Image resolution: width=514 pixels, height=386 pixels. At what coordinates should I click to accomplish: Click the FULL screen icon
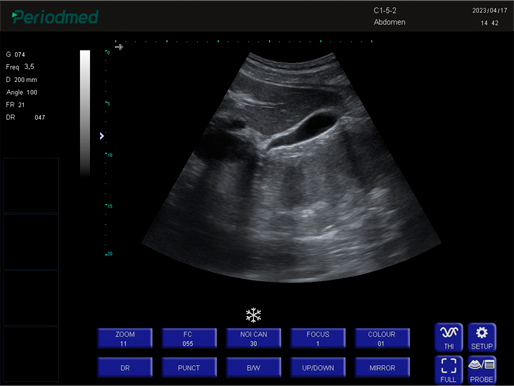(449, 370)
